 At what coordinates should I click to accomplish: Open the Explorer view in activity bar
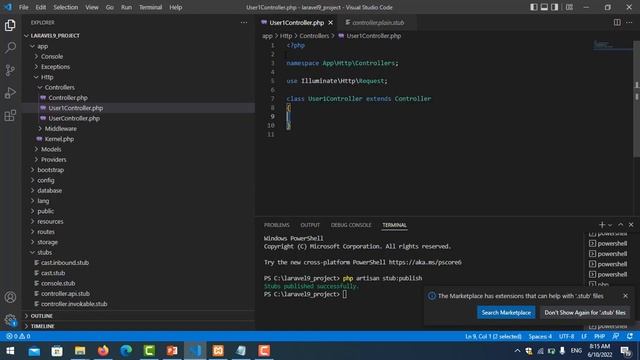[10, 26]
